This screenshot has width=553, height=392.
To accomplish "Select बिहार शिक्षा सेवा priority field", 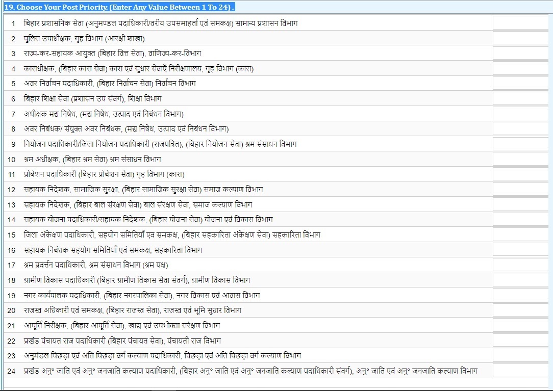I will (x=520, y=99).
